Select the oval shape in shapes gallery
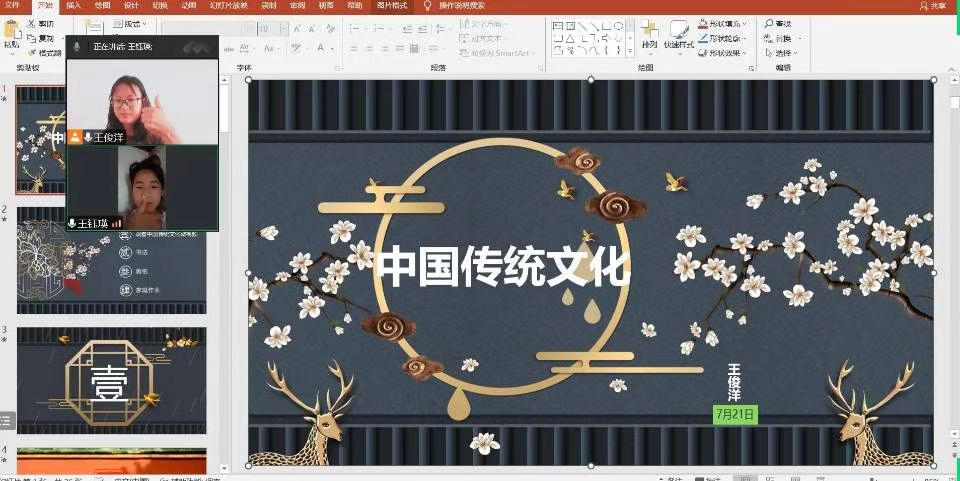The image size is (960, 481). [619, 26]
